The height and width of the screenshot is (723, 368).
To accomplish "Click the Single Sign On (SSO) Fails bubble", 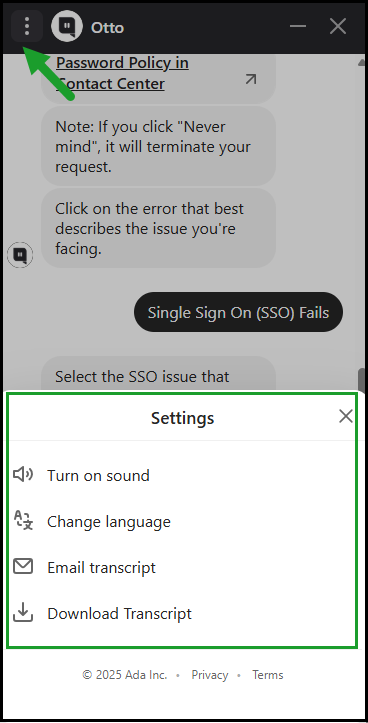I will [238, 312].
